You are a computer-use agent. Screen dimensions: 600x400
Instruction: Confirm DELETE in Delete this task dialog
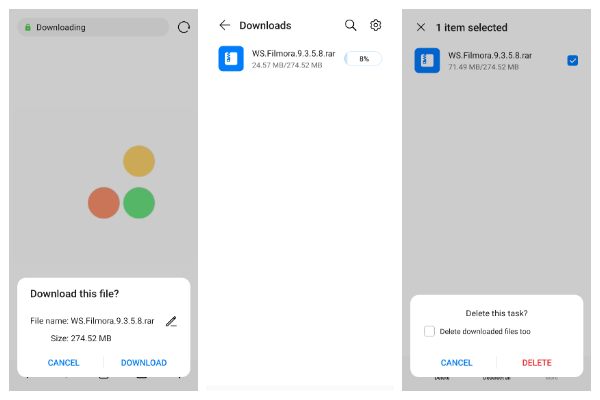[x=536, y=362]
